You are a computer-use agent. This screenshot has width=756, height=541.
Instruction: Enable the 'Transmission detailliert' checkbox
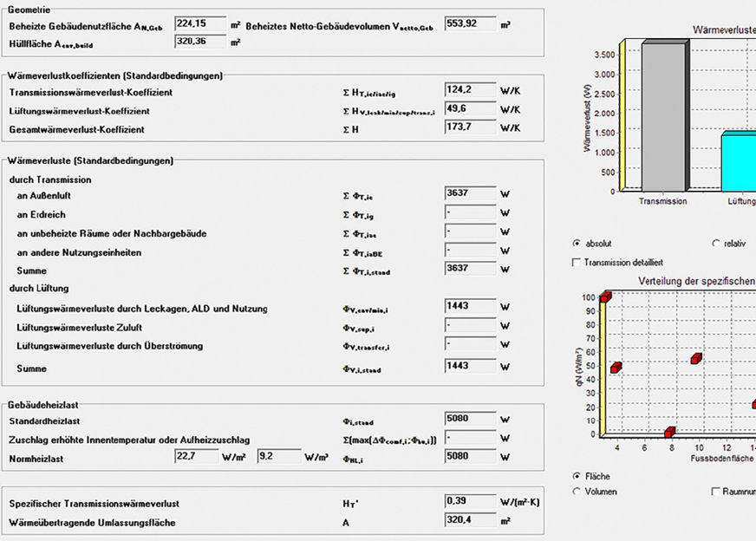coord(577,262)
